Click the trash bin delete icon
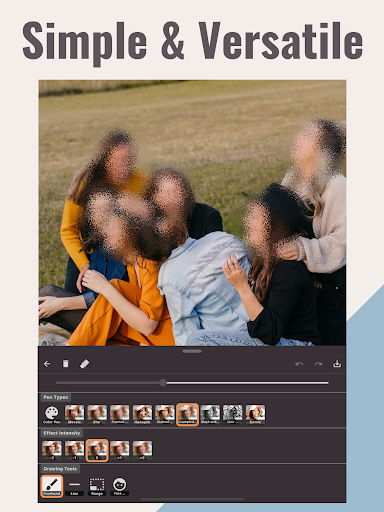Viewport: 384px width, 512px height. click(66, 363)
